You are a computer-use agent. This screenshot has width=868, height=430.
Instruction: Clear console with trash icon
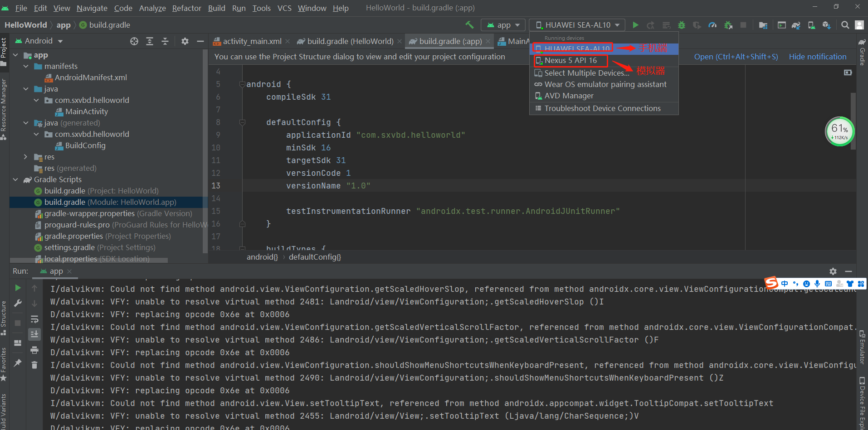tap(34, 365)
